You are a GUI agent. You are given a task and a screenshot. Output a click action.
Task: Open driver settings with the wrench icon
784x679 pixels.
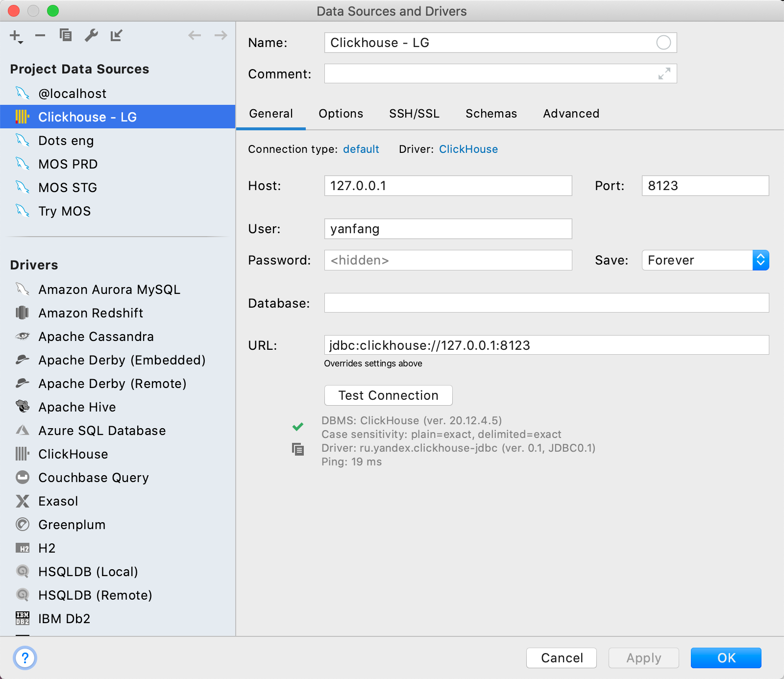[92, 35]
